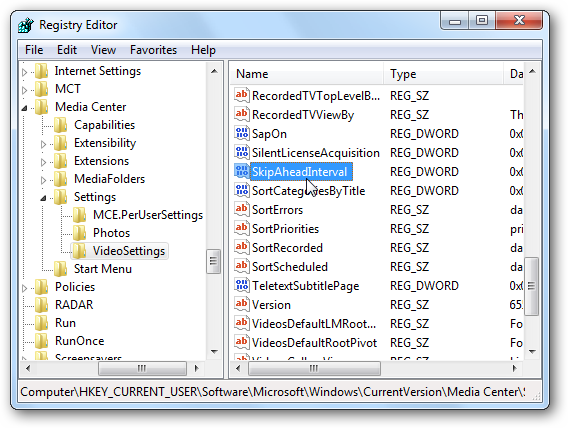Click the values pane scroll up arrow

(x=532, y=71)
